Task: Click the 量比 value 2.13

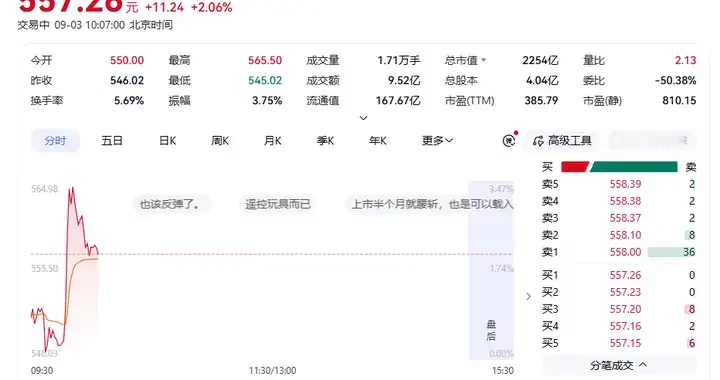Action: tap(686, 60)
